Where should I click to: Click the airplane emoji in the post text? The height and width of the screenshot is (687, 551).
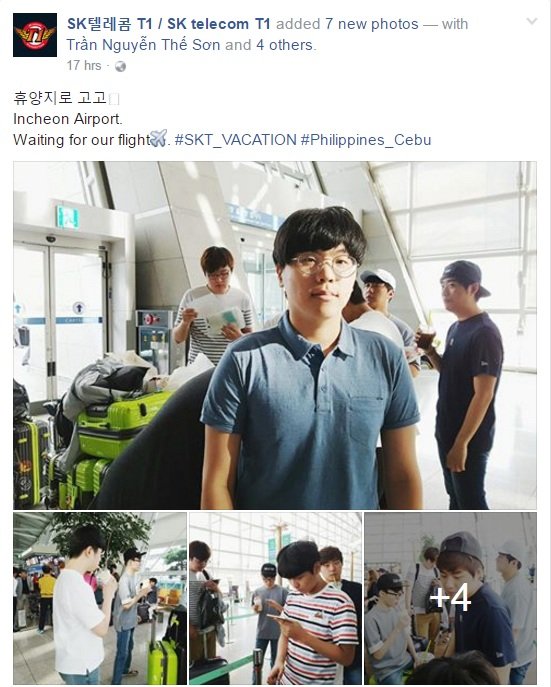[158, 138]
